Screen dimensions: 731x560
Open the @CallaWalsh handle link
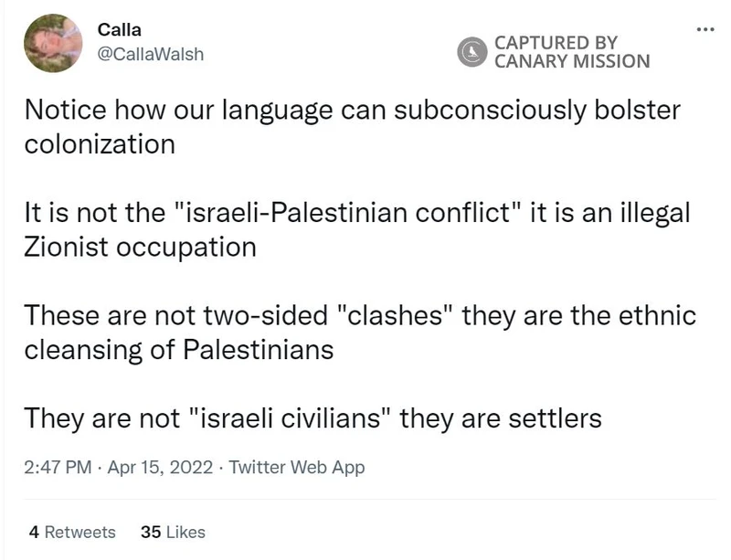(151, 54)
